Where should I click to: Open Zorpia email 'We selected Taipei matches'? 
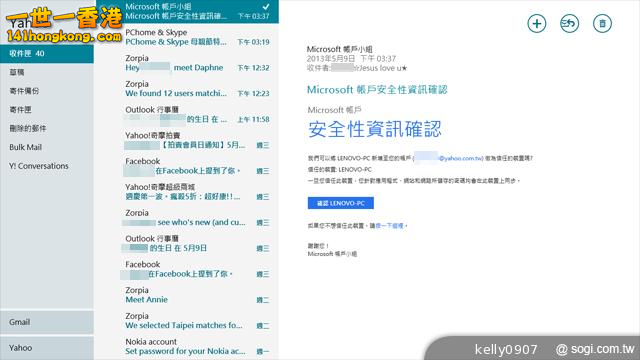[187, 321]
